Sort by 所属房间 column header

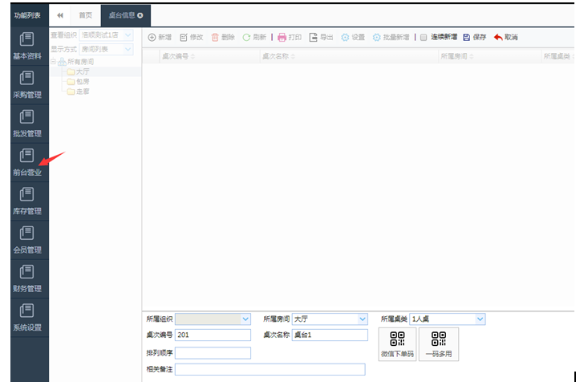pyautogui.click(x=456, y=56)
